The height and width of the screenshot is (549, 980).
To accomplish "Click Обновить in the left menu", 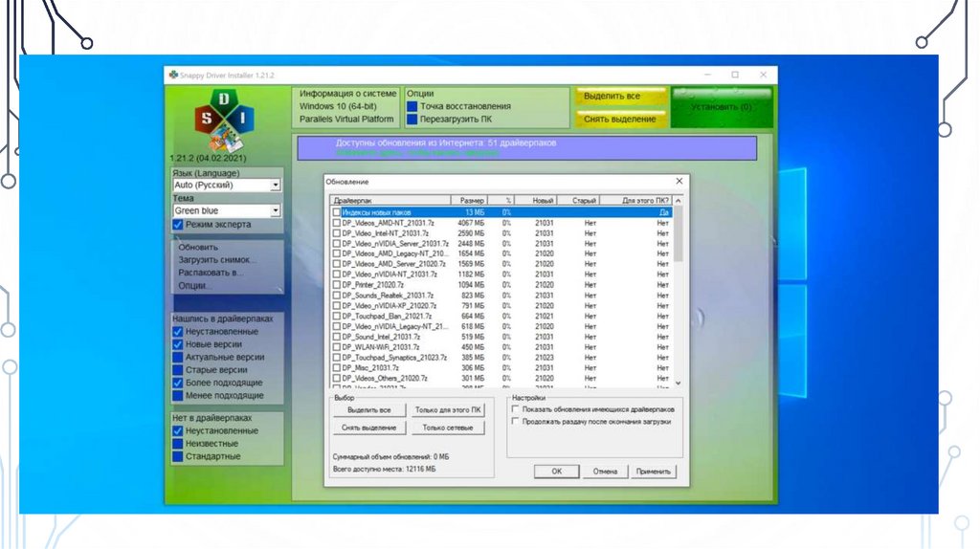I will (198, 248).
